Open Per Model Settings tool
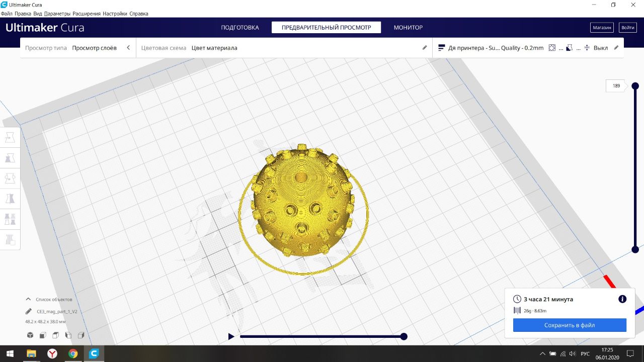 (x=10, y=219)
